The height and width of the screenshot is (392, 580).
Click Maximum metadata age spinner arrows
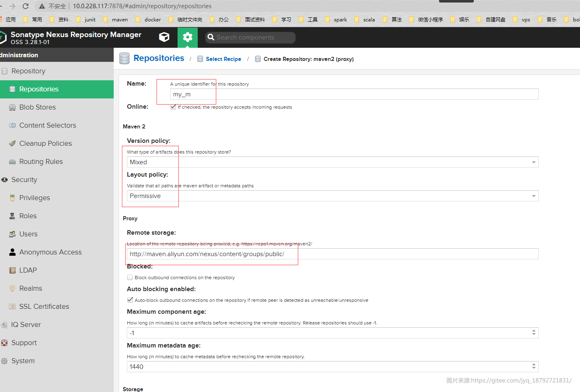(534, 366)
